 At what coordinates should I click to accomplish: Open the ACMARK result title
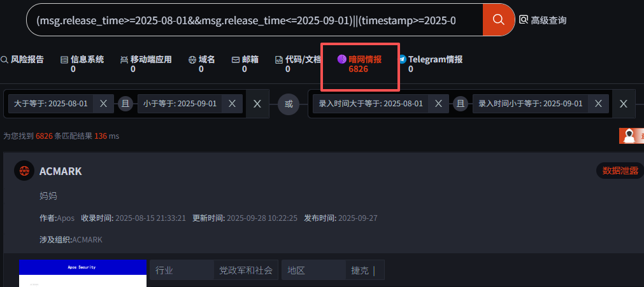coord(61,171)
